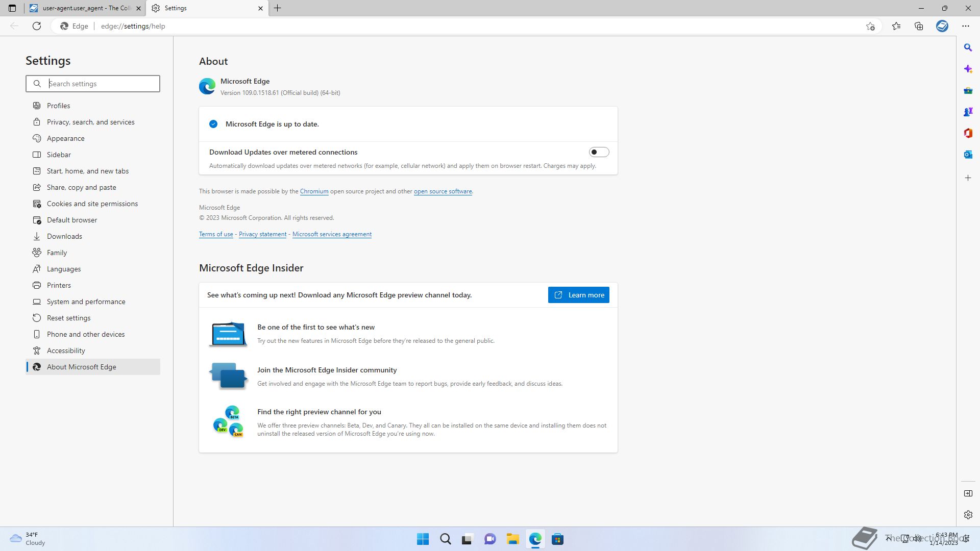Click 'Be one of the first' heading

(316, 327)
